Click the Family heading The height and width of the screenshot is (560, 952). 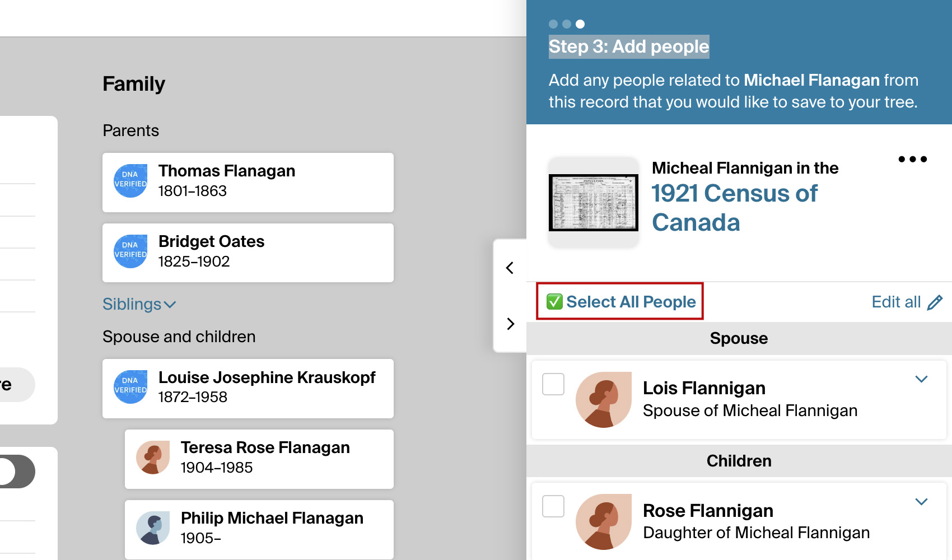point(134,84)
